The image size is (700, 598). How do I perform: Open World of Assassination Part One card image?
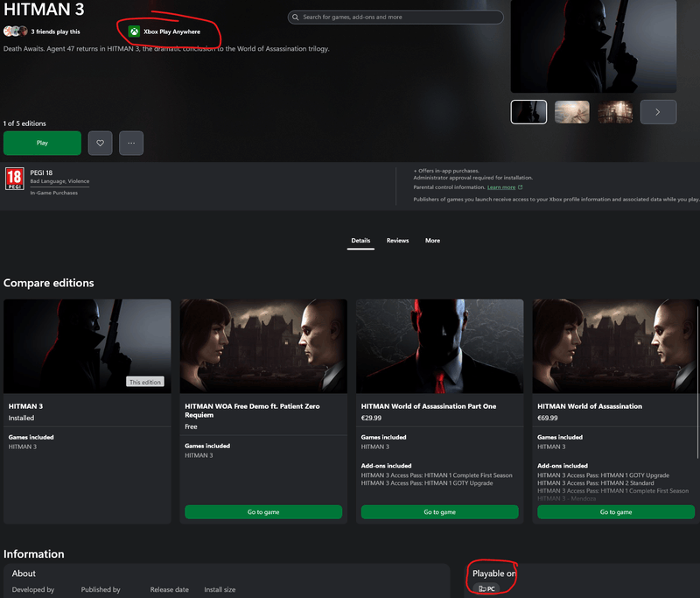[x=440, y=346]
